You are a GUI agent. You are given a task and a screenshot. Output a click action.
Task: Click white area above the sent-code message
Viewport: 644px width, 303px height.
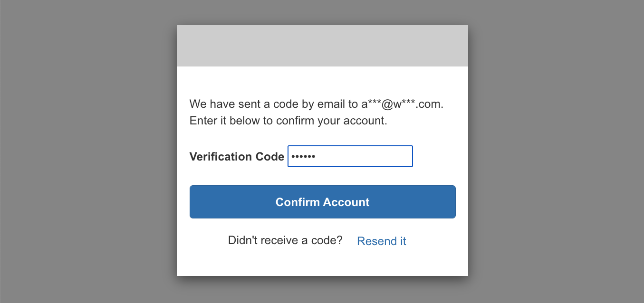pyautogui.click(x=322, y=82)
